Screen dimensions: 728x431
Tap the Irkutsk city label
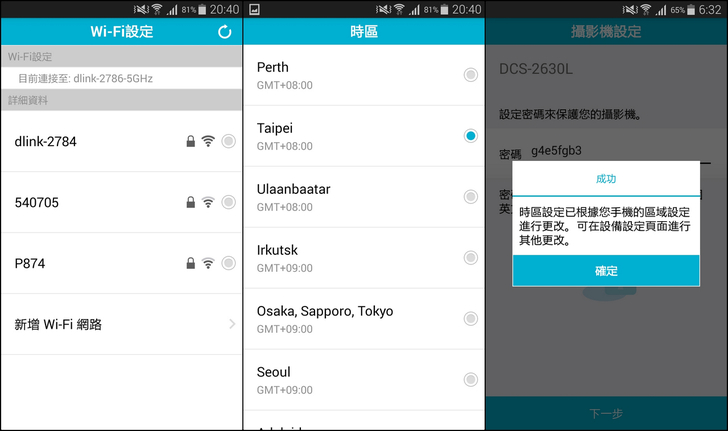277,250
